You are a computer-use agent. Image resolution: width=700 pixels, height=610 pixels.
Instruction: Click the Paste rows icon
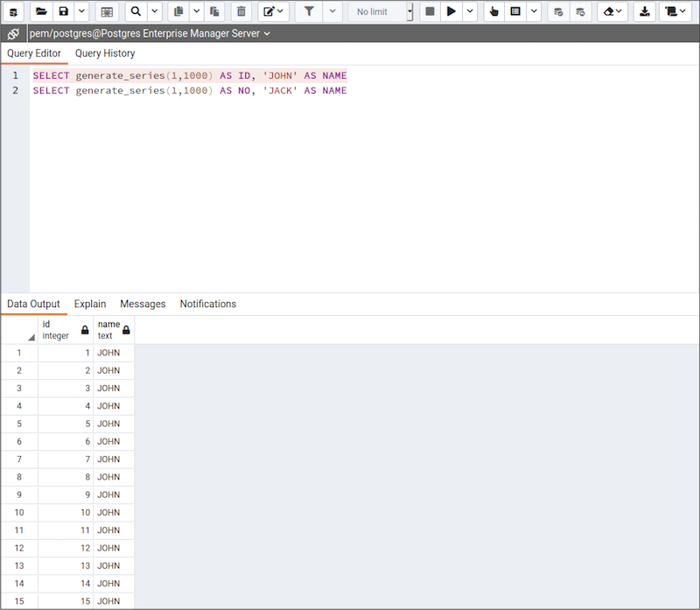pyautogui.click(x=214, y=11)
